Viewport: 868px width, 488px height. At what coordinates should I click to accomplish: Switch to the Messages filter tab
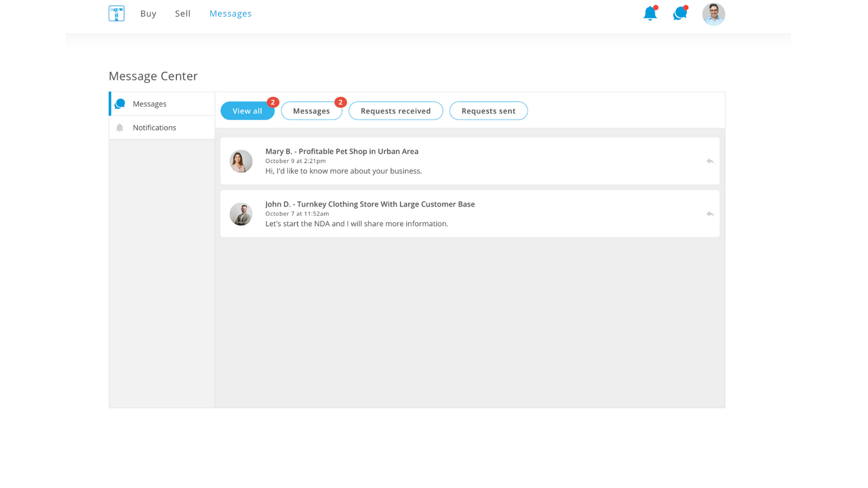click(x=311, y=111)
